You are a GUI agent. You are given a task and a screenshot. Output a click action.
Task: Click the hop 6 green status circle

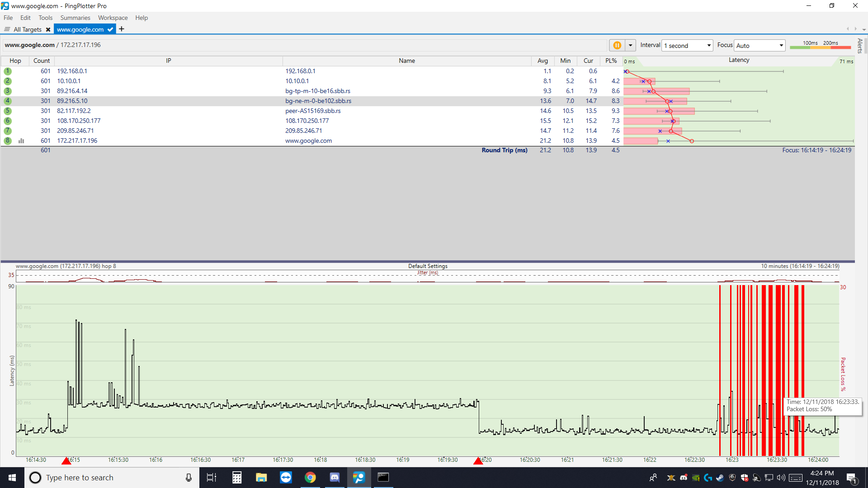coord(8,121)
